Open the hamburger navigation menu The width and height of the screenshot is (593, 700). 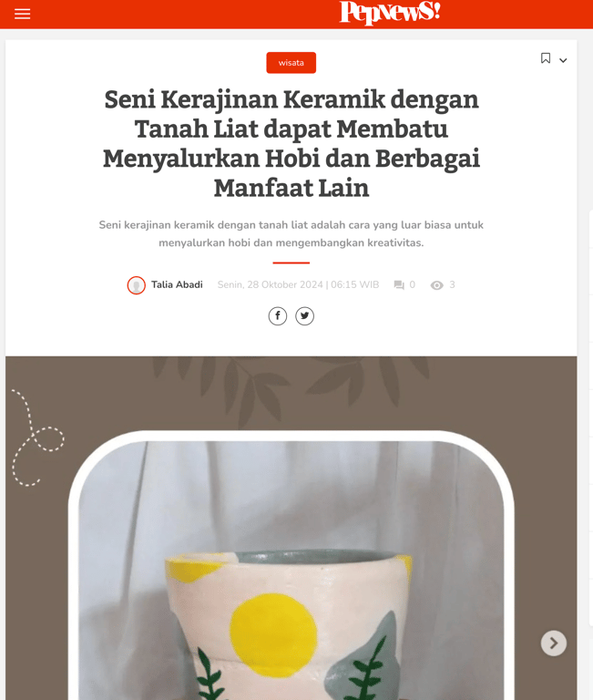[22, 14]
